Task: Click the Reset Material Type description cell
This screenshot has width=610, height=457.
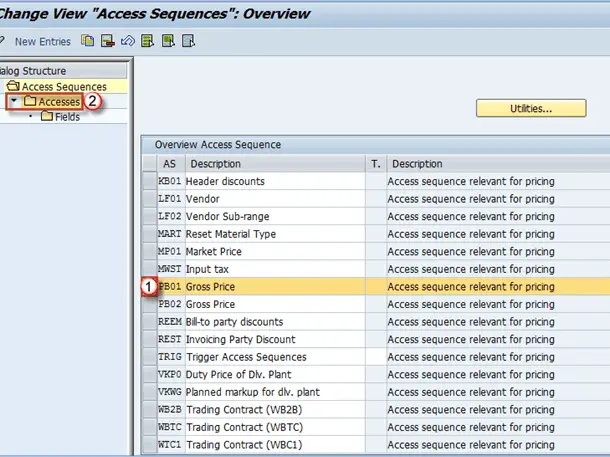Action: 275,234
